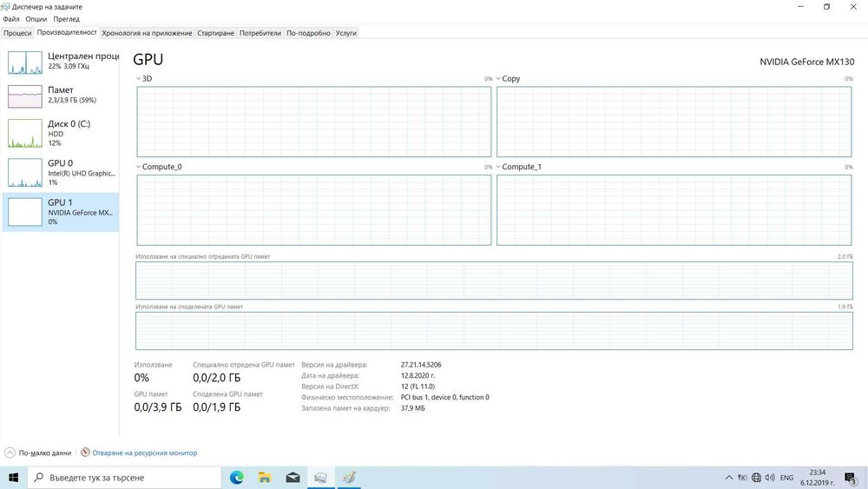Switch to Хронология на приложение tab
The height and width of the screenshot is (489, 868).
click(147, 33)
